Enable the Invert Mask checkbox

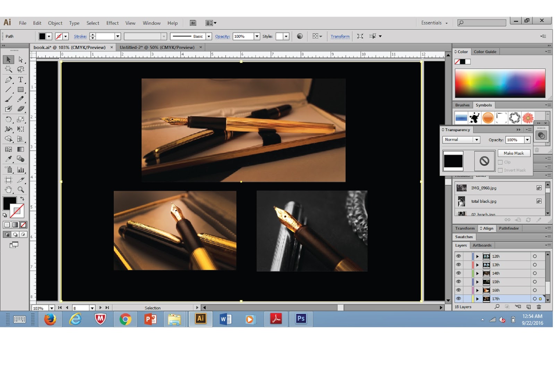[500, 170]
